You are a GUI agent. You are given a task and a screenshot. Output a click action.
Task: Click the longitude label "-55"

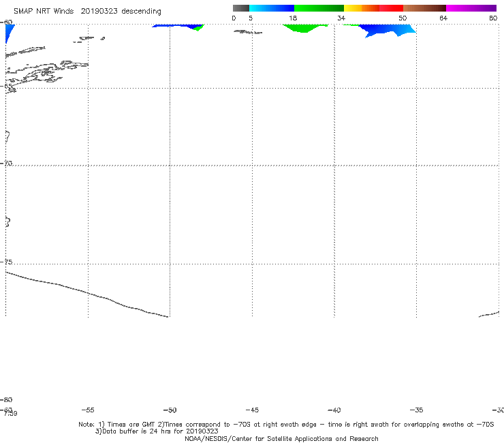pyautogui.click(x=88, y=410)
